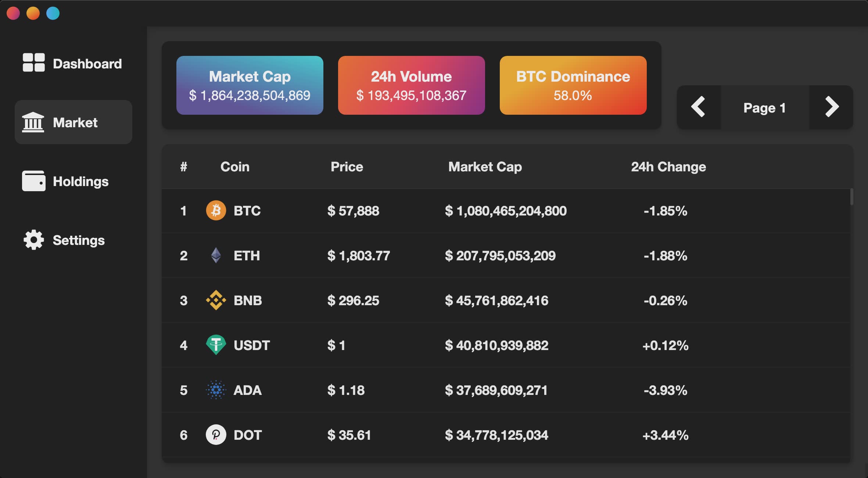Click the coin table vertical scrollbar

tap(851, 197)
